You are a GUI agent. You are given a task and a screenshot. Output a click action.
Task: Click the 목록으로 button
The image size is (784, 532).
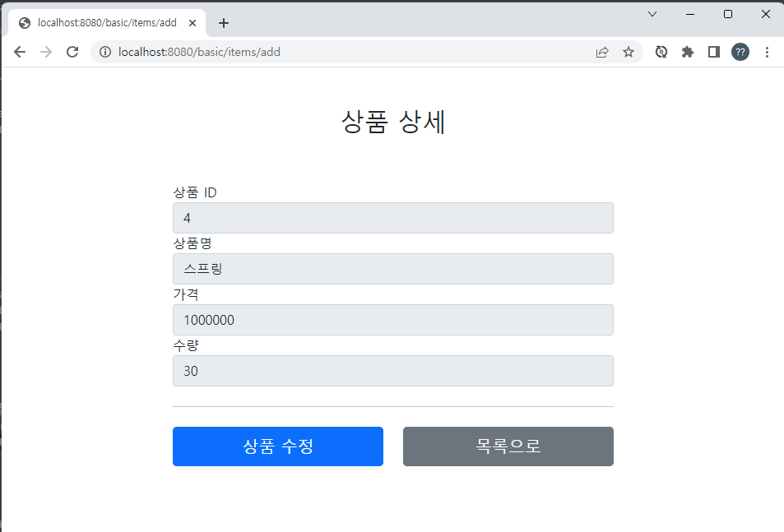click(508, 446)
